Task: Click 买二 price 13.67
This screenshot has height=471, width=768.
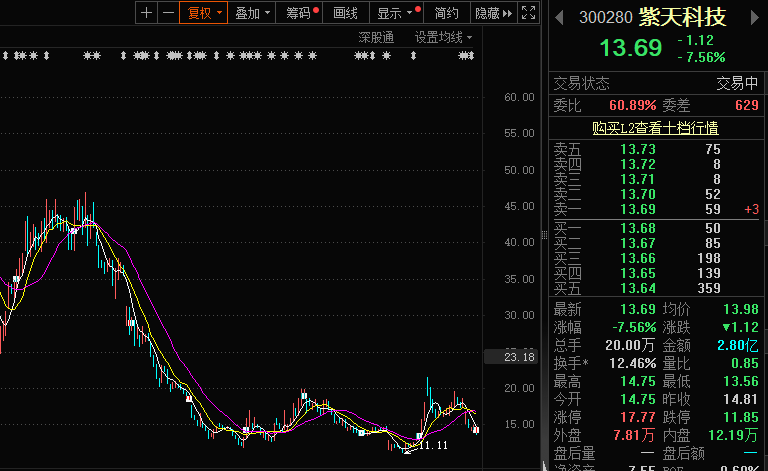Action: click(638, 243)
